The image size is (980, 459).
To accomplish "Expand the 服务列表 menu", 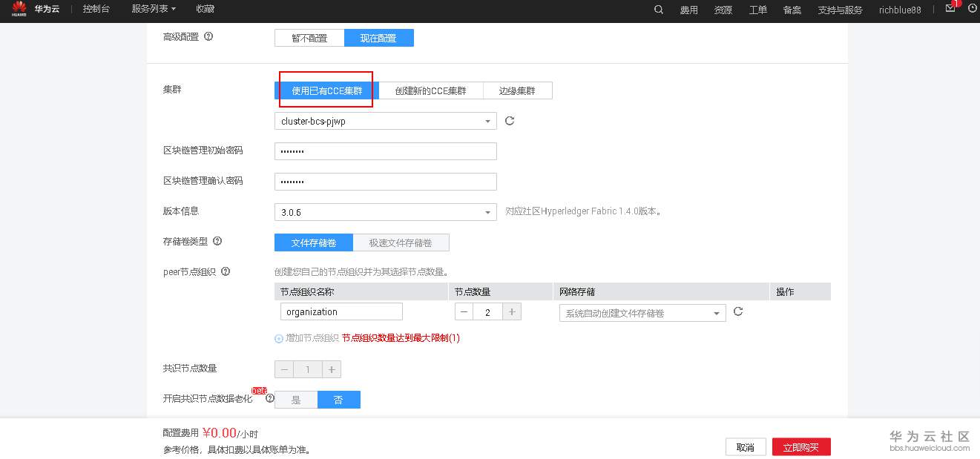I will pos(154,9).
